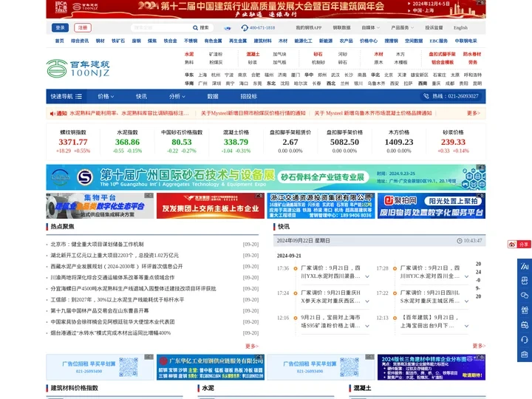Click the WeChat sidebar icon
Screen dimensions: 532x399
coord(525,295)
